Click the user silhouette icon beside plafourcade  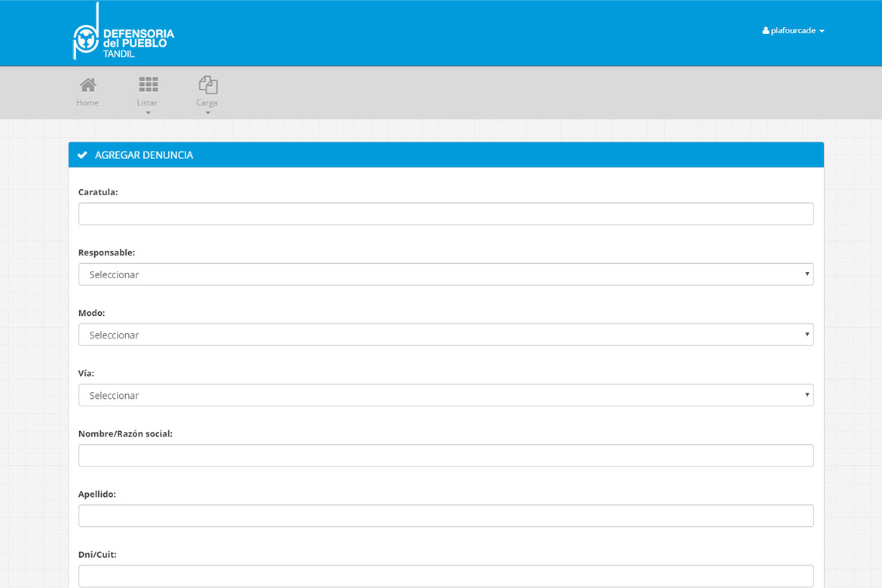pyautogui.click(x=765, y=31)
